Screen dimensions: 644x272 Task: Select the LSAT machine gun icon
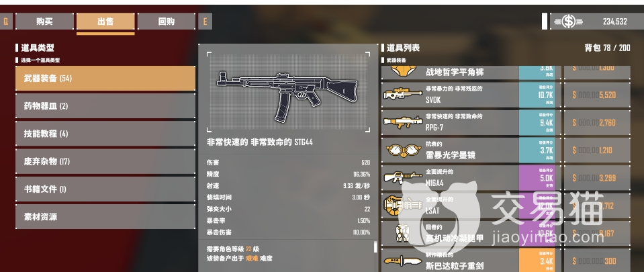(x=402, y=205)
